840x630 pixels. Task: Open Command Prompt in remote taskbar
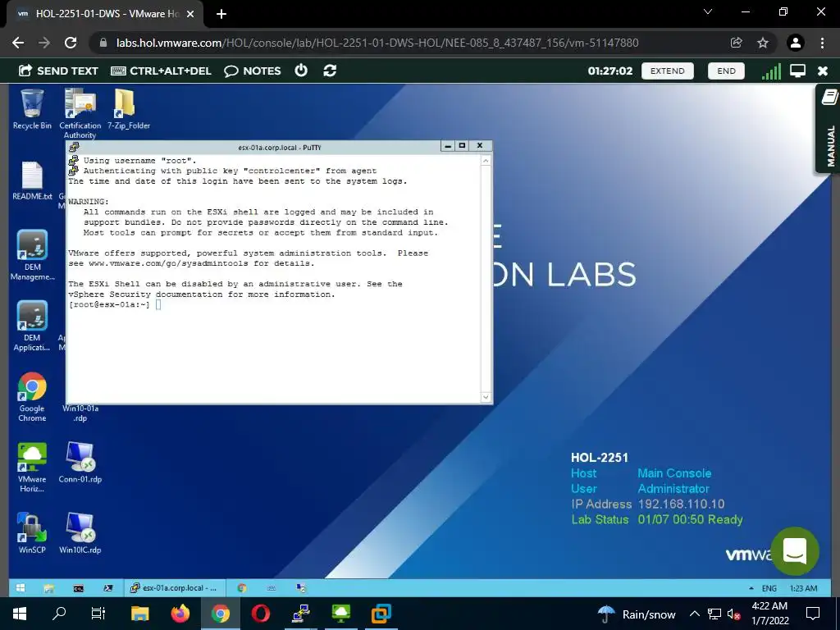pos(78,587)
